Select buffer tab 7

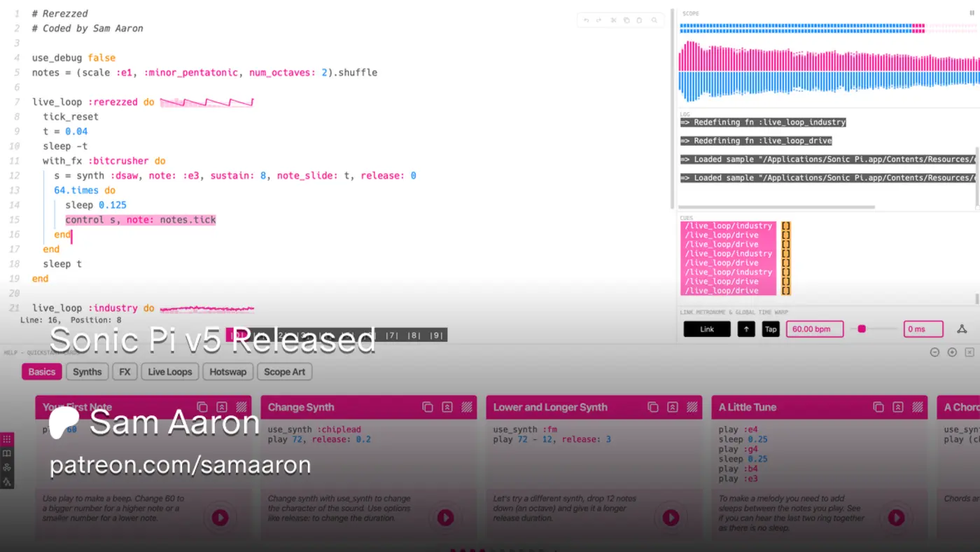tap(393, 336)
